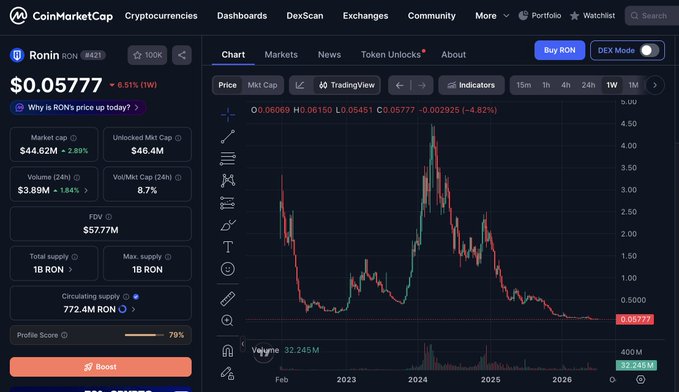Go to DexScan
The image size is (679, 392).
(305, 16)
